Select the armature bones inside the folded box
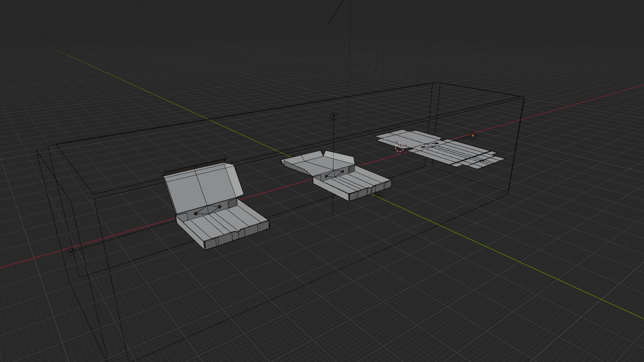644x362 pixels. [x=208, y=210]
